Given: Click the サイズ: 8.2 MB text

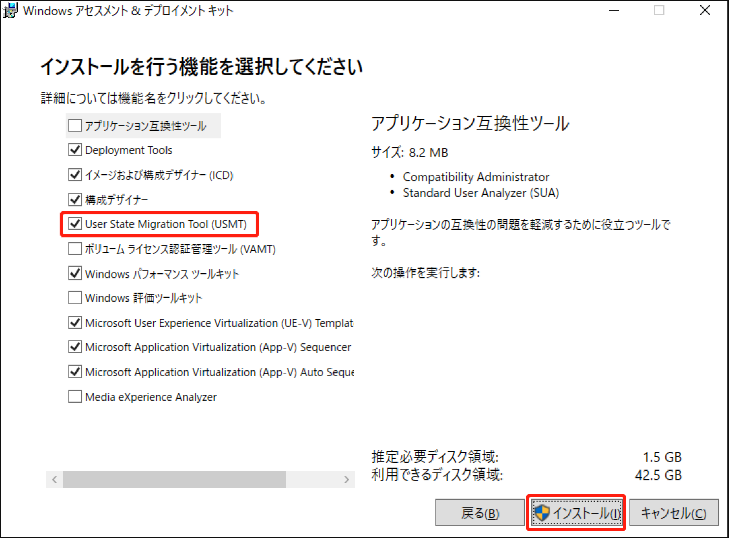Looking at the screenshot, I should (410, 153).
